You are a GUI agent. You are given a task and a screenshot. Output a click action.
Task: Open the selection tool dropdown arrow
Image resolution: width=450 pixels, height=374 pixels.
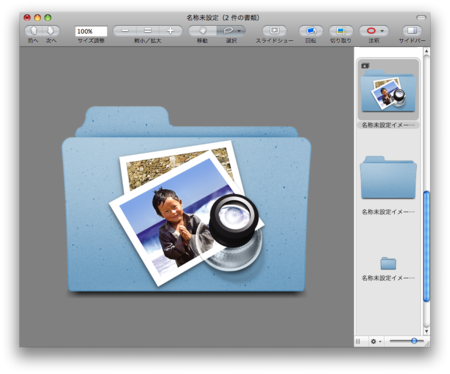[x=240, y=31]
